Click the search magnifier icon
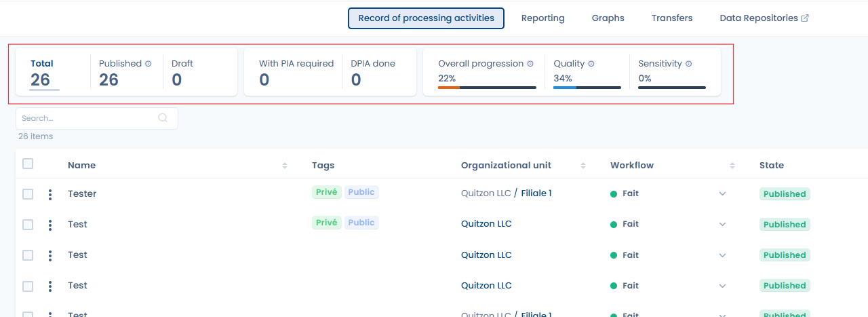Image resolution: width=868 pixels, height=317 pixels. click(x=163, y=118)
